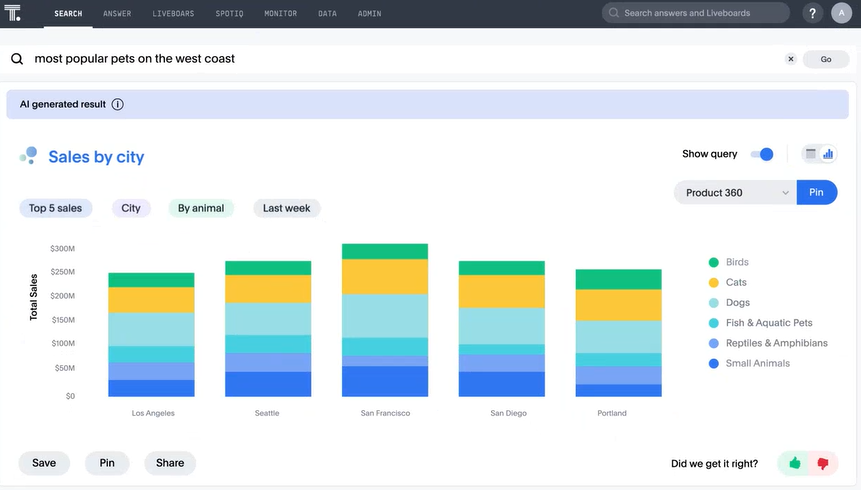This screenshot has width=861, height=490.
Task: Toggle Birds series in chart legend
Action: tap(737, 262)
